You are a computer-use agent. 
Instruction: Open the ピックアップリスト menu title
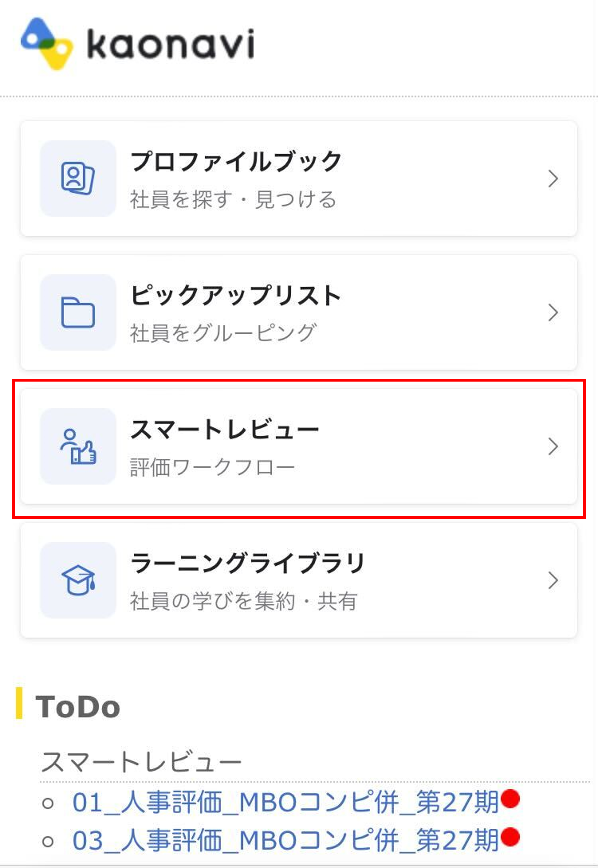point(236,295)
